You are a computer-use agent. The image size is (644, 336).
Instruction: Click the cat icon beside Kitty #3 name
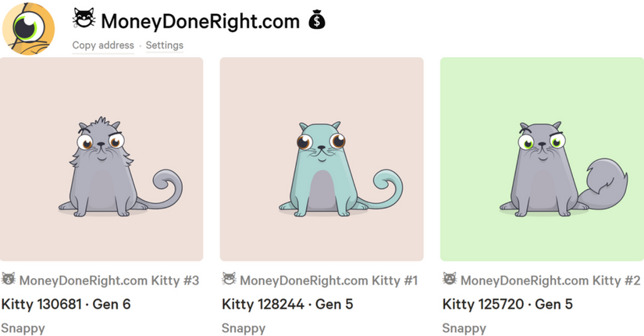coord(9,279)
